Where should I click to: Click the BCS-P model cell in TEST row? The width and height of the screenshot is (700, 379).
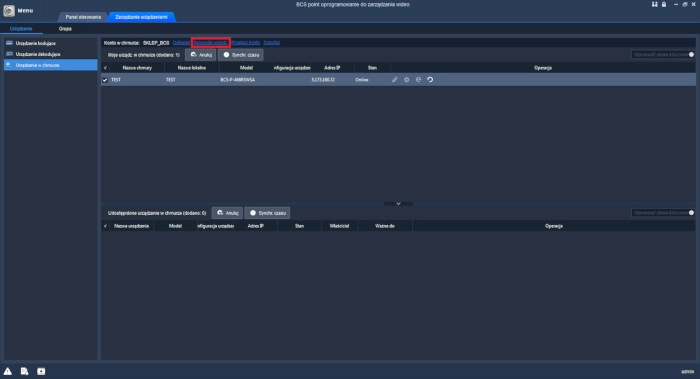238,80
